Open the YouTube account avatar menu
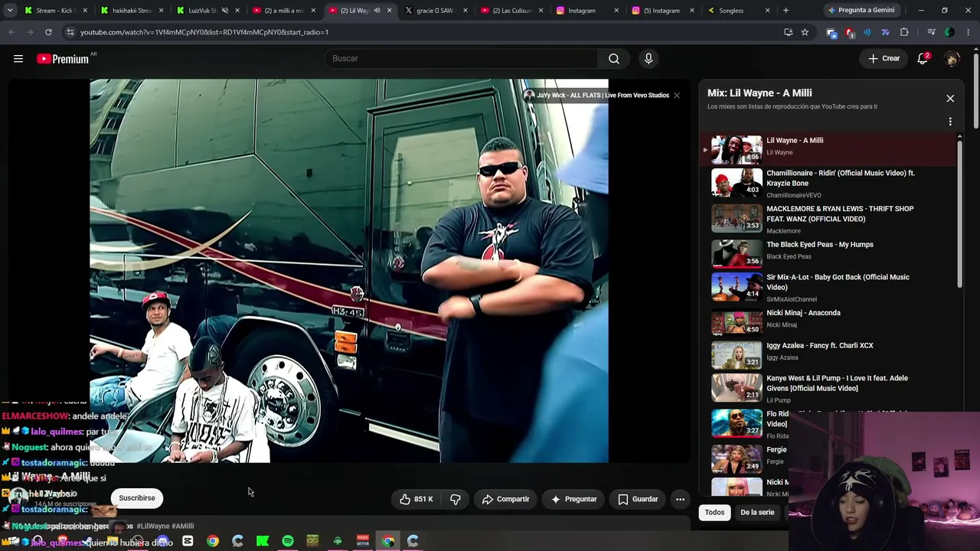Screen dimensions: 980x551 click(x=952, y=59)
